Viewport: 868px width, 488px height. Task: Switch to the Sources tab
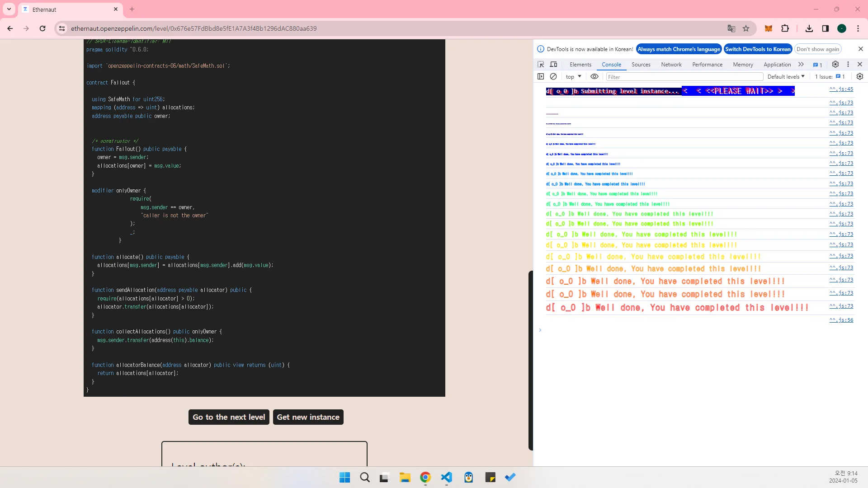[641, 64]
